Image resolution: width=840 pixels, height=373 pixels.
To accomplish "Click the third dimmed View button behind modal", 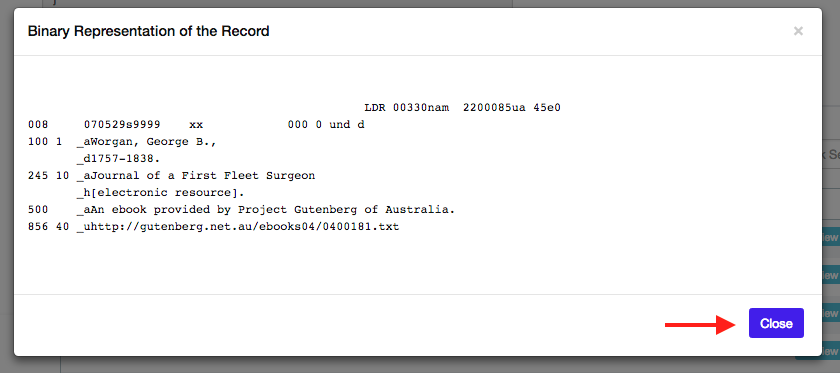I will (830, 313).
